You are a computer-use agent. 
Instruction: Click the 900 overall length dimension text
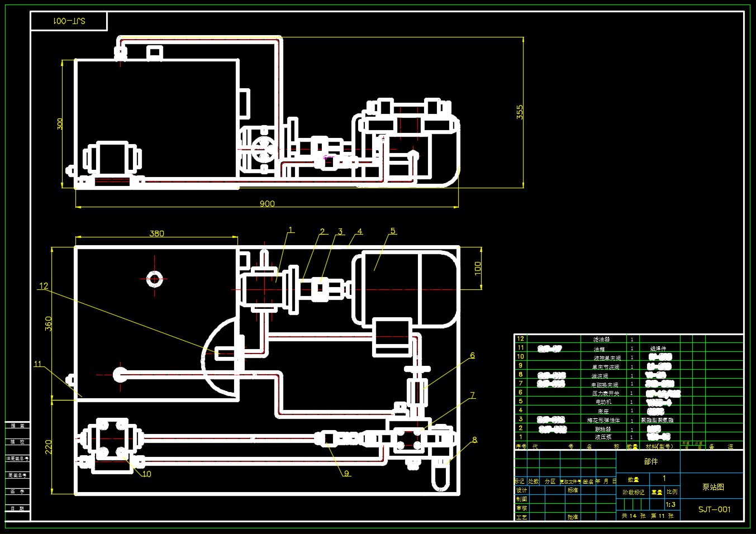267,203
